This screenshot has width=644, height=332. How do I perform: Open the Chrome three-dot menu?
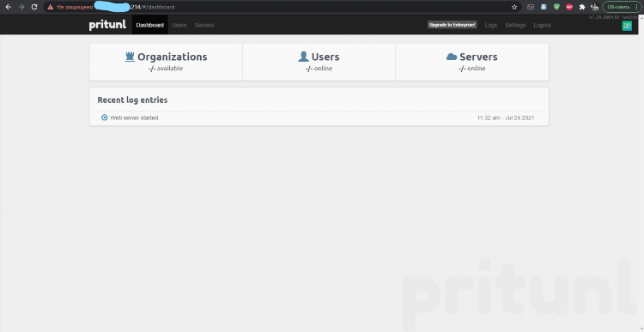tap(637, 7)
